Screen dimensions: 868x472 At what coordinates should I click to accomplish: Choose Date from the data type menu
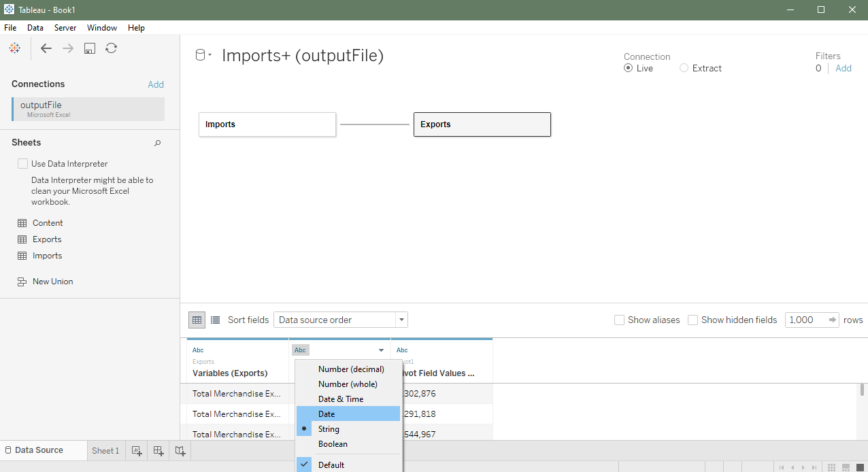[327, 414]
